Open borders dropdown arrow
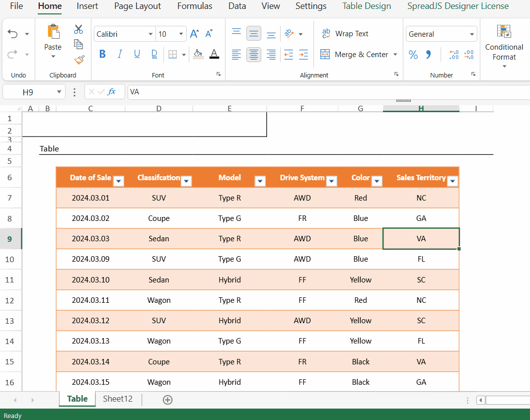Image resolution: width=530 pixels, height=420 pixels. pyautogui.click(x=184, y=55)
